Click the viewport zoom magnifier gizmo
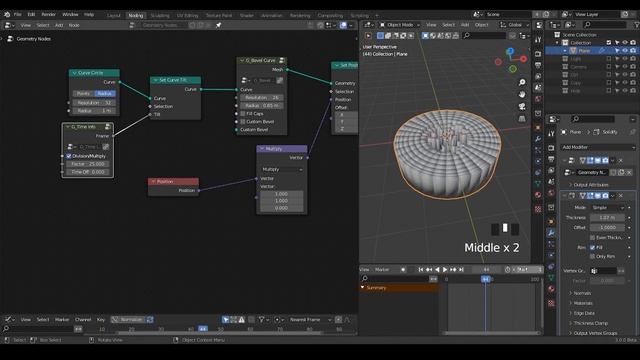 (x=522, y=82)
